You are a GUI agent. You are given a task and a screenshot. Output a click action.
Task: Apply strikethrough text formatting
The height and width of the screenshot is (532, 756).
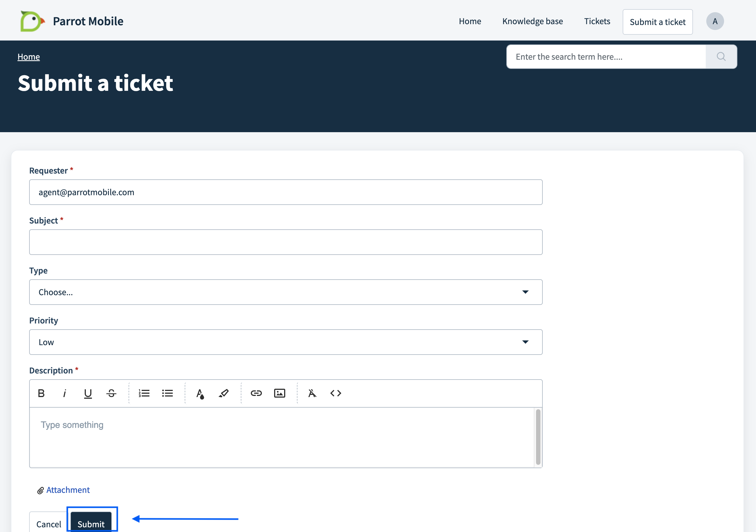(x=111, y=393)
